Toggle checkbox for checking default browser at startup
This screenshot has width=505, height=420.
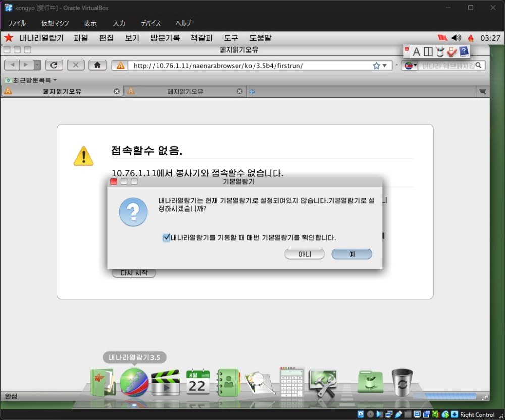(x=166, y=238)
